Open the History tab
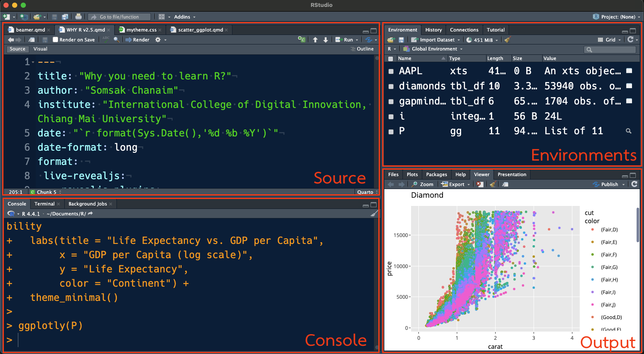This screenshot has height=354, width=644. click(x=434, y=30)
